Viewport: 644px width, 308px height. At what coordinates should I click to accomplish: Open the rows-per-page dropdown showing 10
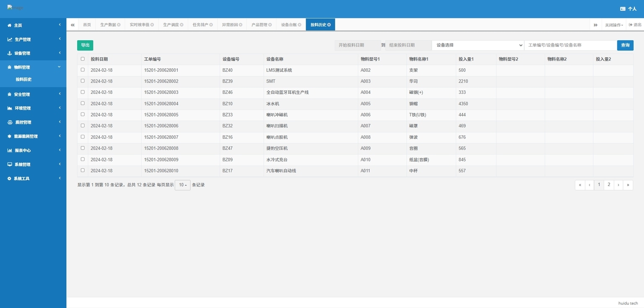[182, 185]
